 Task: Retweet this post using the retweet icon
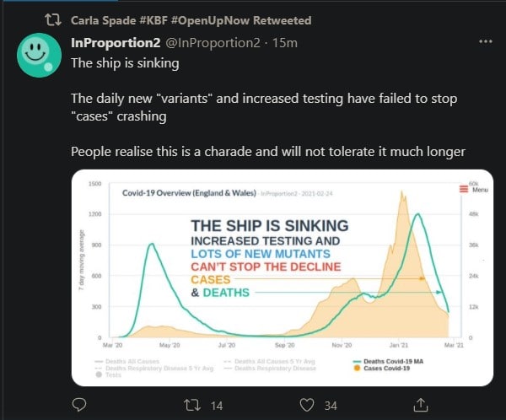(192, 405)
